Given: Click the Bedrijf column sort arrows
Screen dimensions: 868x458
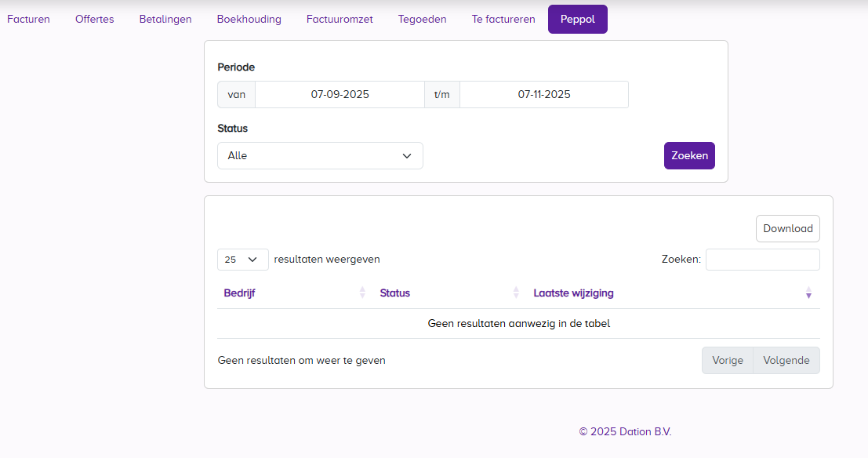Looking at the screenshot, I should pyautogui.click(x=362, y=293).
